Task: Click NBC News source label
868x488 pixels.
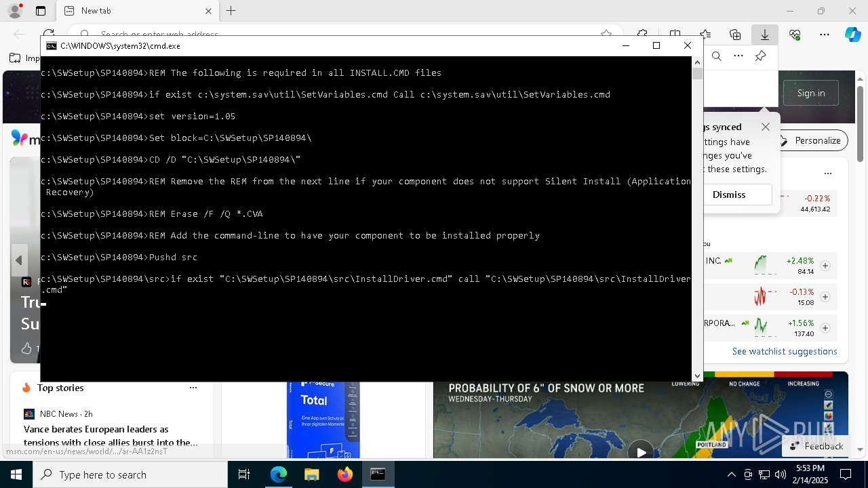Action: pyautogui.click(x=58, y=413)
